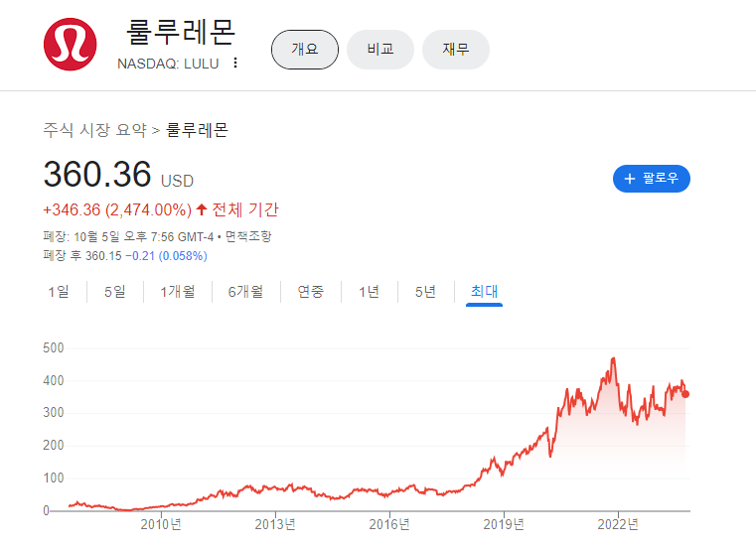This screenshot has width=756, height=546.
Task: Click the NASDAQ: LULU ticker text
Action: coord(168,64)
